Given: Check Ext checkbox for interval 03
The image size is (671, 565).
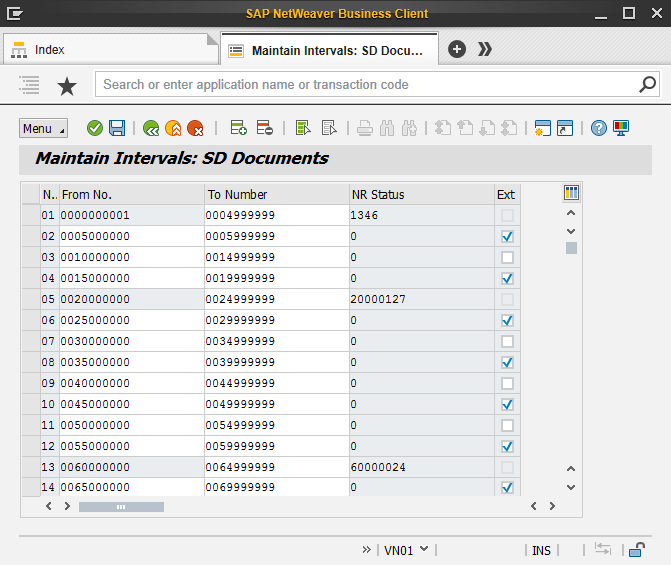Looking at the screenshot, I should (x=507, y=257).
